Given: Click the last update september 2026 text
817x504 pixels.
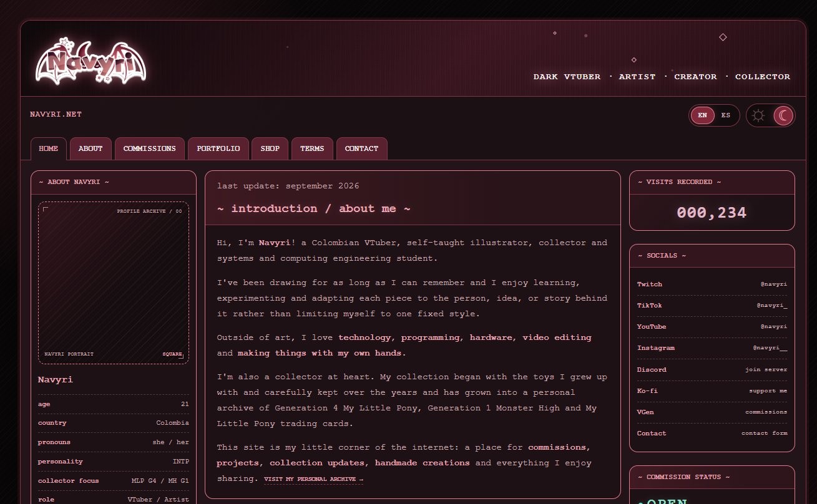Looking at the screenshot, I should (x=288, y=186).
